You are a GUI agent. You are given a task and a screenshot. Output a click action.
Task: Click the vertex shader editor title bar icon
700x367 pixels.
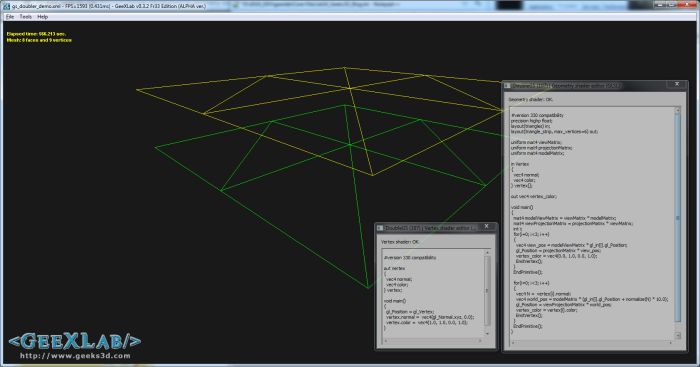[380, 228]
